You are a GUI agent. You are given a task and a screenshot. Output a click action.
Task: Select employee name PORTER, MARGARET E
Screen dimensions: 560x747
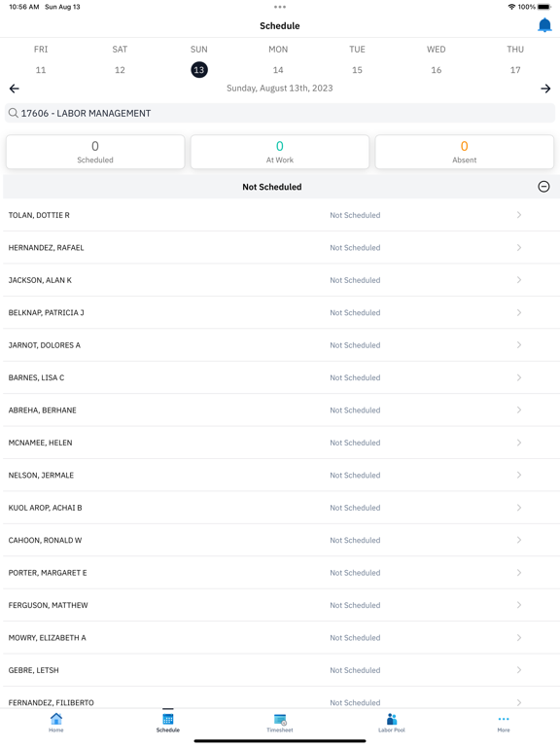click(x=48, y=573)
